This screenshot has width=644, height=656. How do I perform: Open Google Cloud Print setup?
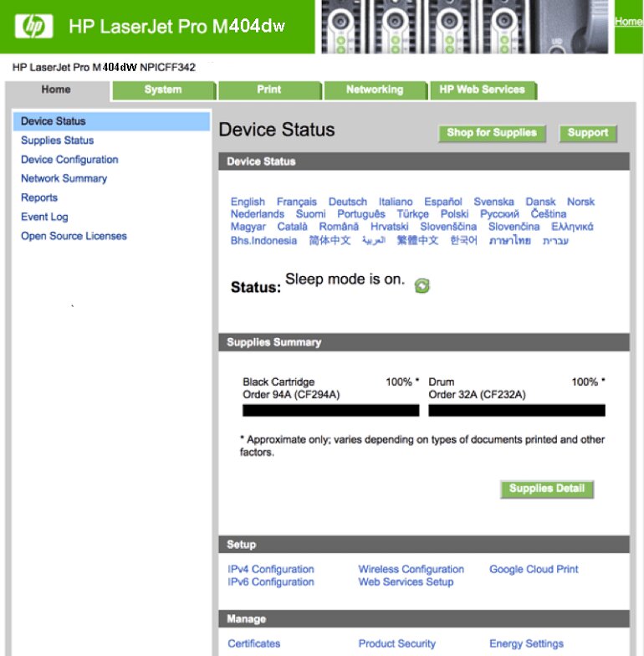534,569
